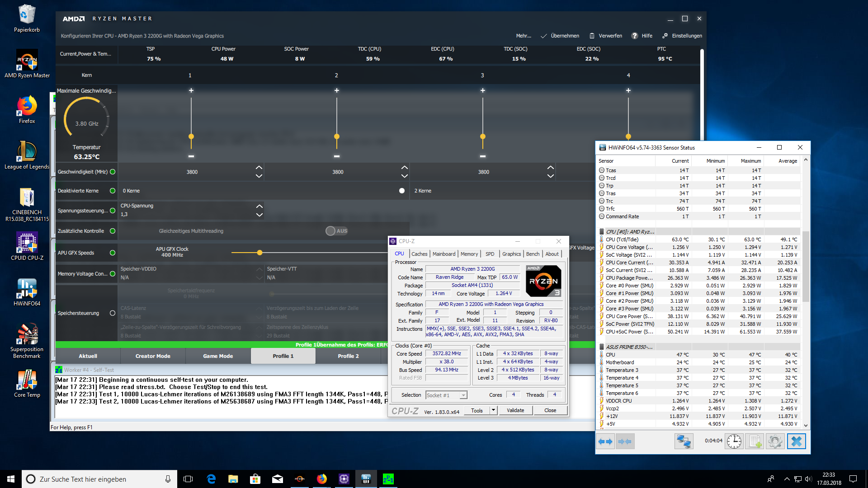Viewport: 868px width, 488px height.
Task: Toggle Speichersteuerung control indicator
Action: 113,313
